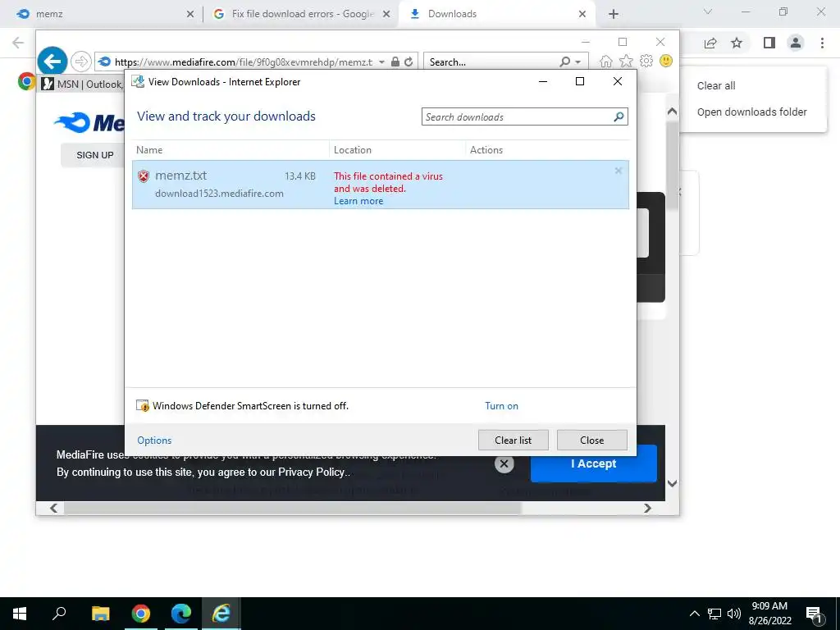Viewport: 840px width, 630px height.
Task: Choose Open downloads folder menu item
Action: click(x=751, y=112)
